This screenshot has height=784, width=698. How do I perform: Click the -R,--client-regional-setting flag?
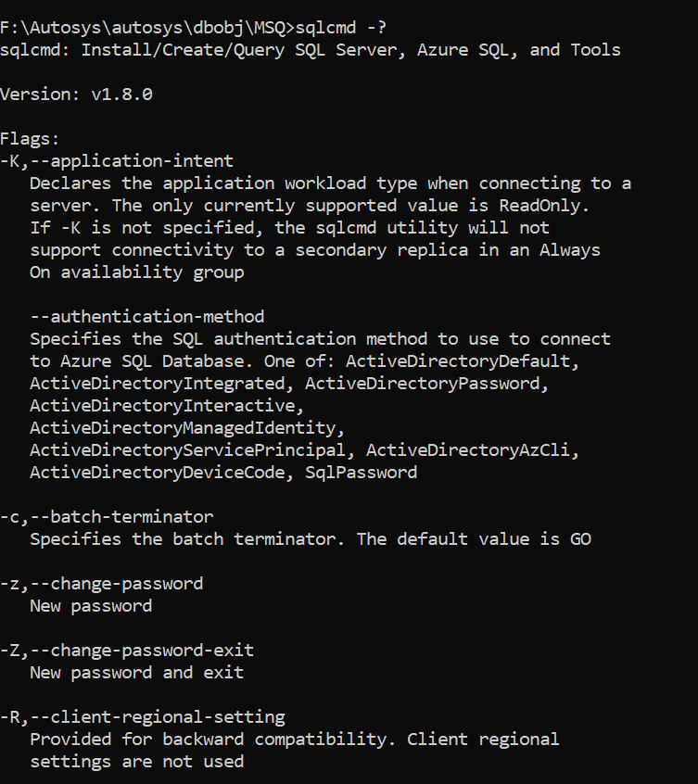tap(143, 717)
